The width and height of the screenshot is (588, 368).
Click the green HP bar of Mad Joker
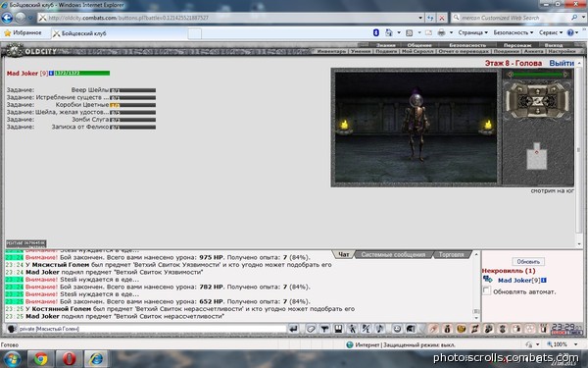[82, 73]
